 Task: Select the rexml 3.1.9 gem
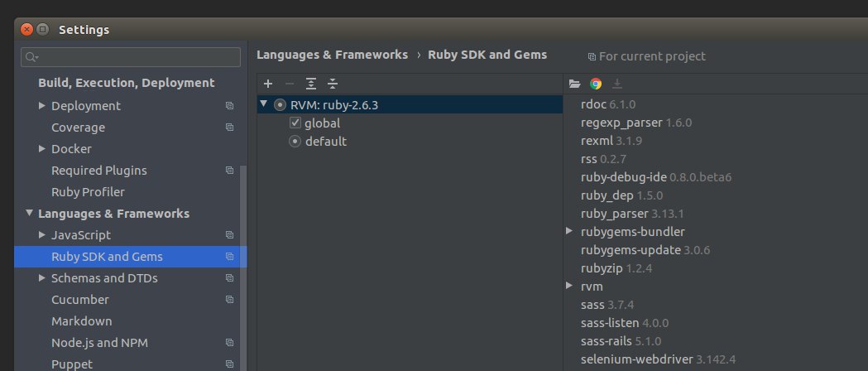tap(611, 141)
